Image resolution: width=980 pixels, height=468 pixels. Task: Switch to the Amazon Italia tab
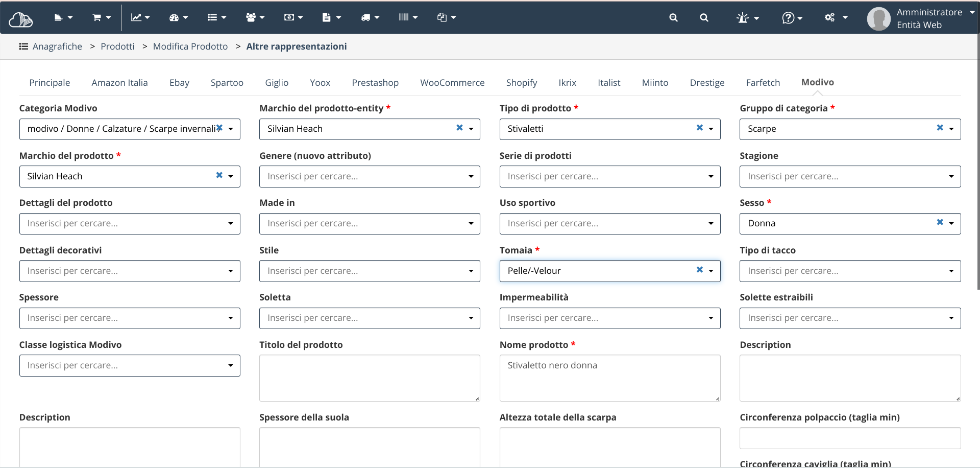119,83
